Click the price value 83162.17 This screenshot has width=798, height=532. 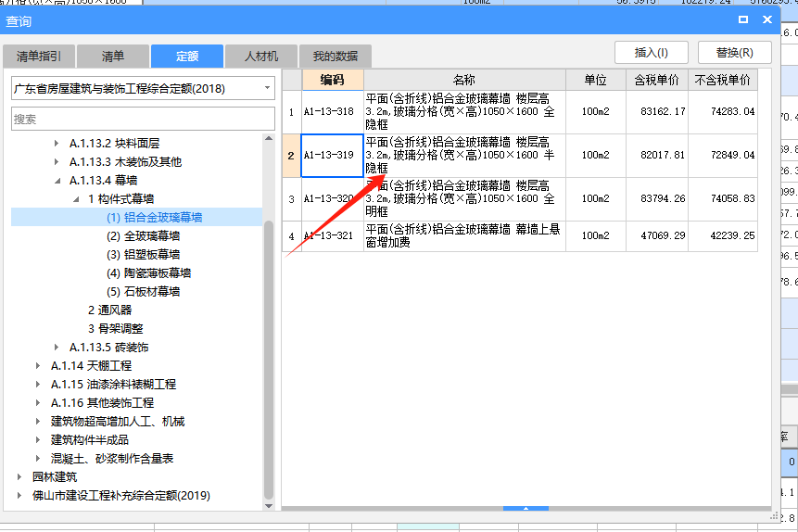coord(663,111)
